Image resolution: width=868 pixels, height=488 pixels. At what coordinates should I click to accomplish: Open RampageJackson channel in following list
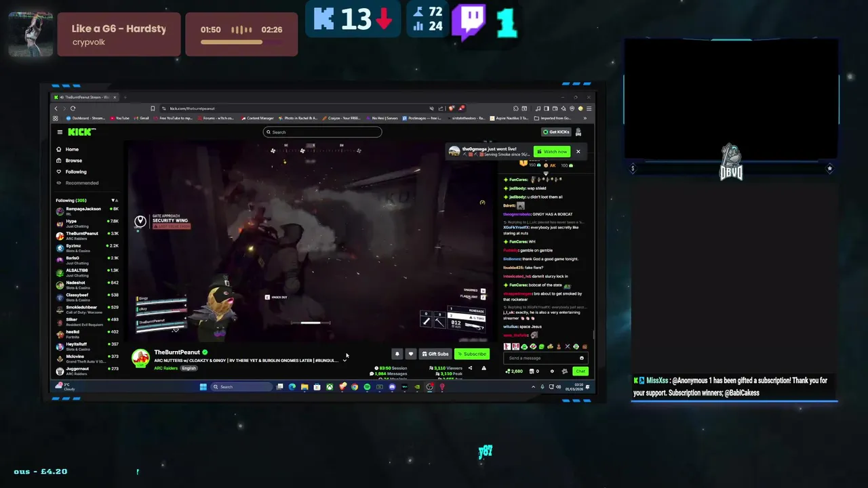pyautogui.click(x=87, y=211)
